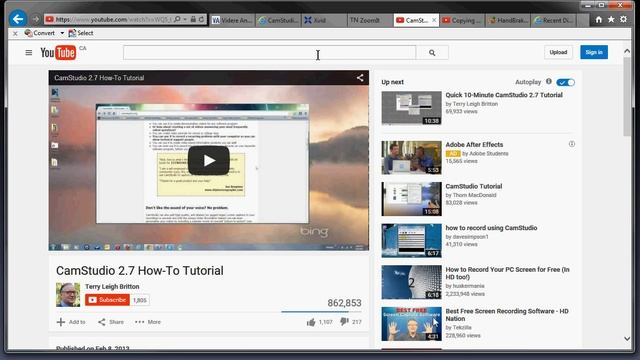Click the page scrollbar up arrow
This screenshot has width=640, height=360.
coord(627,51)
